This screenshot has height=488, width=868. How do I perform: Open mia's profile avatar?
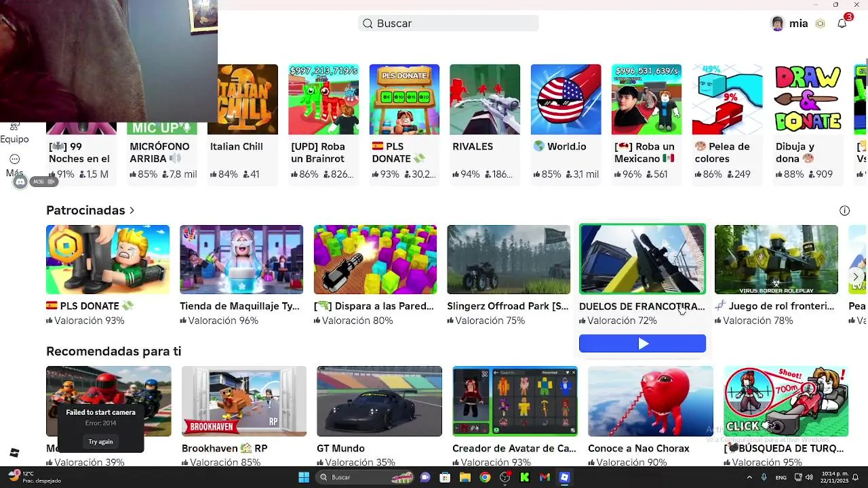(777, 24)
